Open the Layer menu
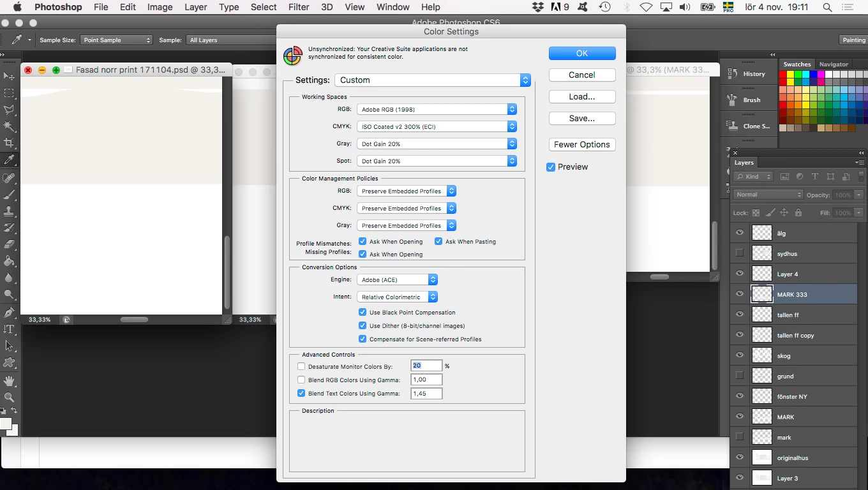This screenshot has width=868, height=490. pyautogui.click(x=196, y=7)
